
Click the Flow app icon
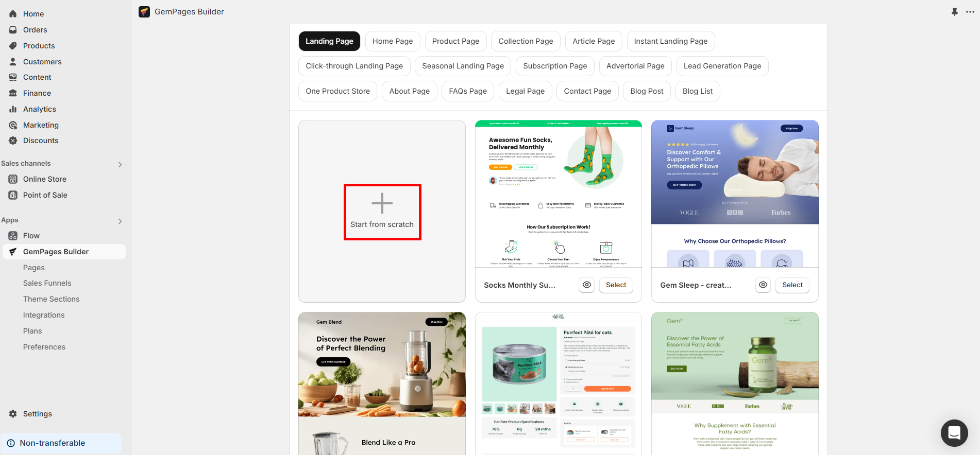point(13,236)
